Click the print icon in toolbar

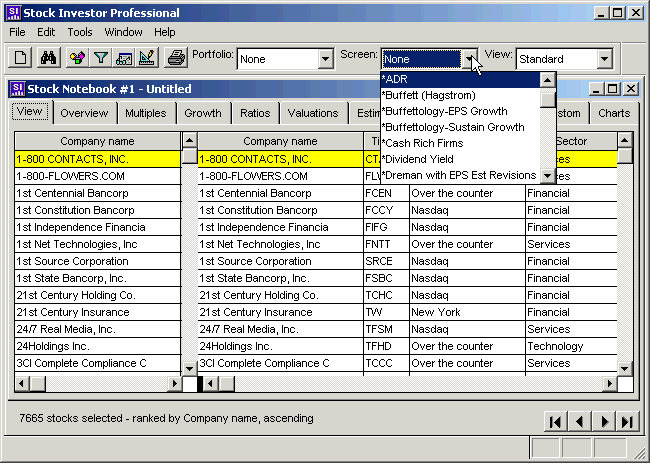click(176, 58)
